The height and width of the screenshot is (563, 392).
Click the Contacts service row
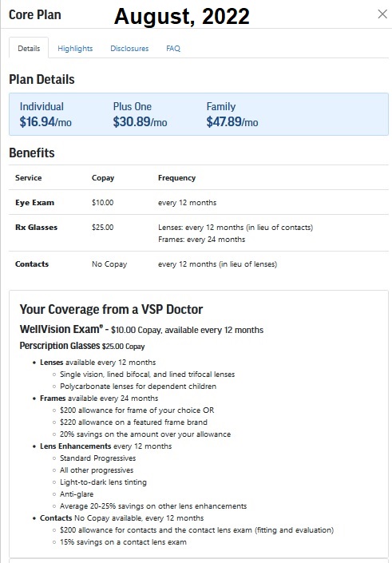pyautogui.click(x=199, y=264)
